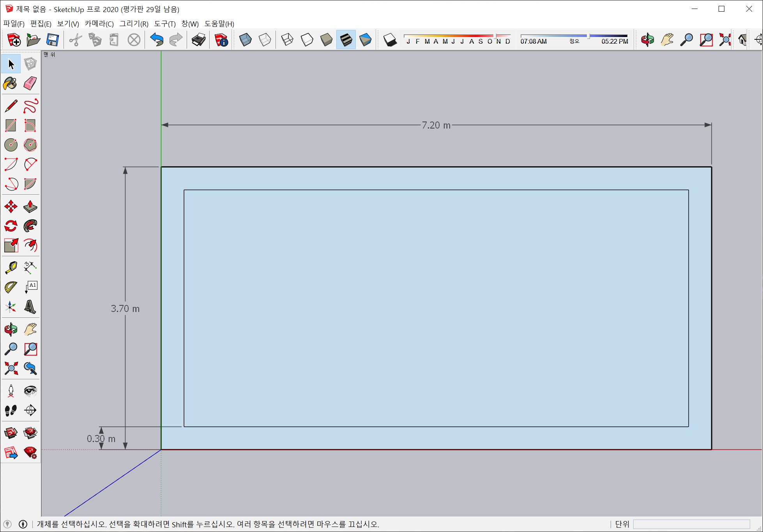Click the undo arrow button
This screenshot has width=763, height=532.
pos(157,40)
